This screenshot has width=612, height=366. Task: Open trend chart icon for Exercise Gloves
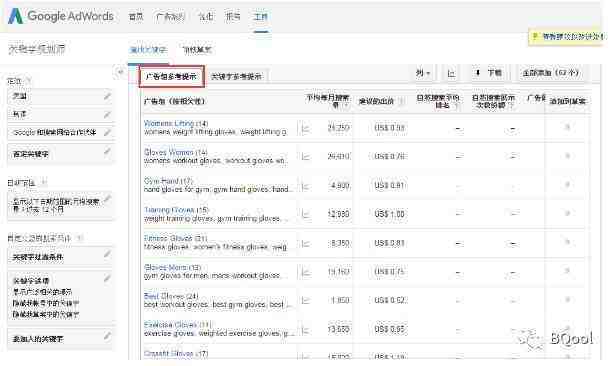tap(306, 330)
